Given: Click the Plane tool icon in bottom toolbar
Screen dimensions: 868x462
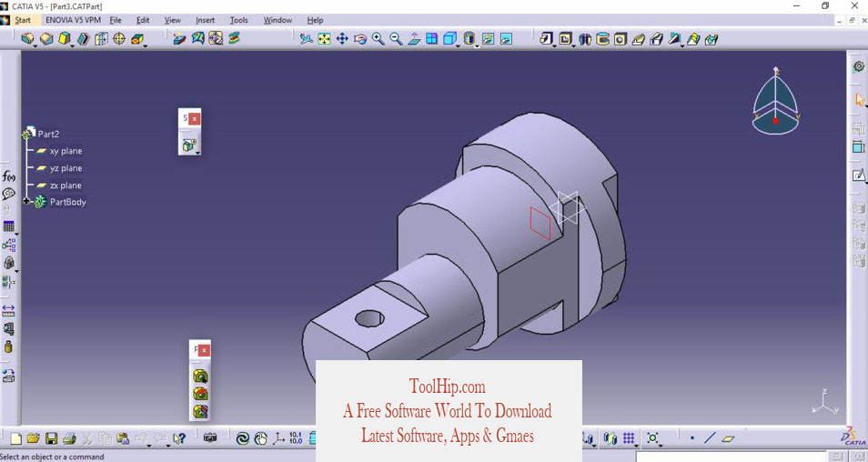Looking at the screenshot, I should coord(729,438).
